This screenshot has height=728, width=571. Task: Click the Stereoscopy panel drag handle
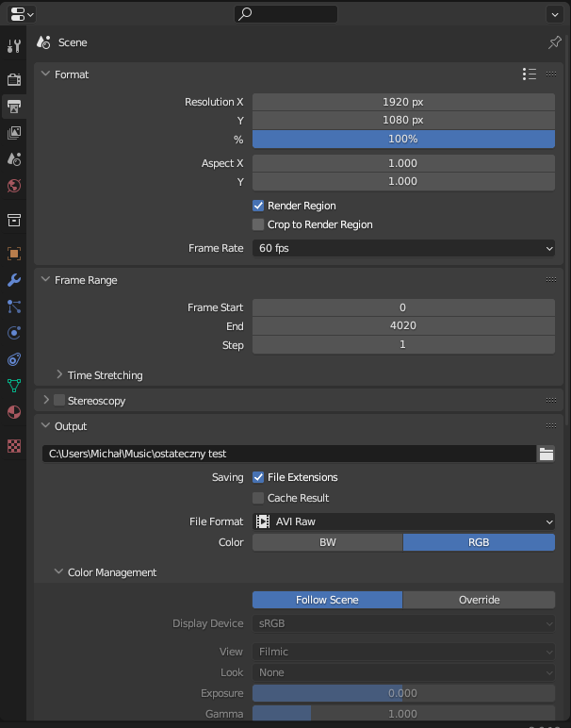pos(551,400)
